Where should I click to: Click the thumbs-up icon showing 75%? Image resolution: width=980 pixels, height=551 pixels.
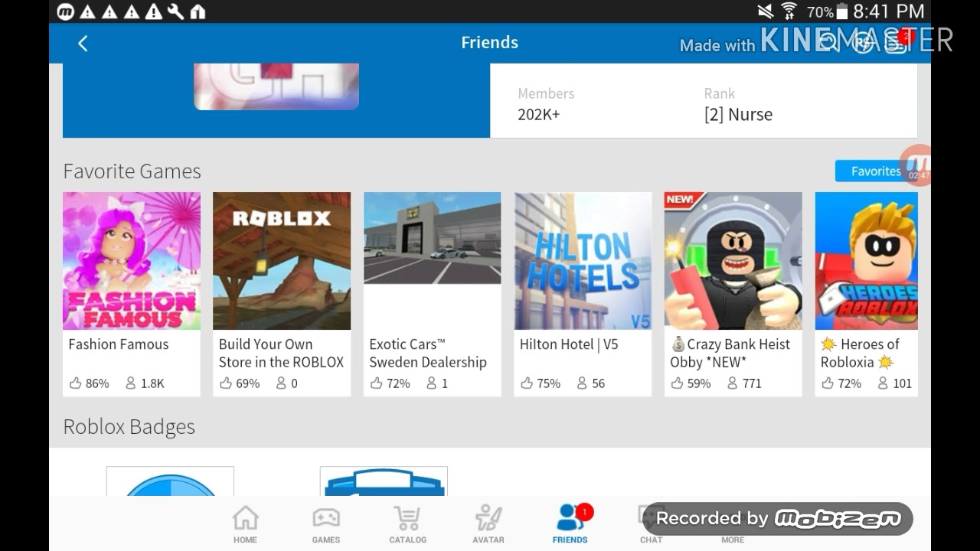point(527,383)
